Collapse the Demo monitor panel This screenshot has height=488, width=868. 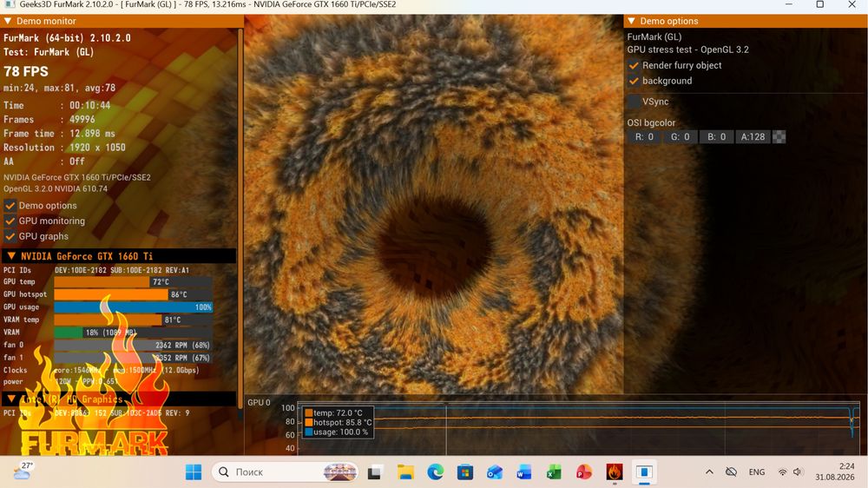8,21
